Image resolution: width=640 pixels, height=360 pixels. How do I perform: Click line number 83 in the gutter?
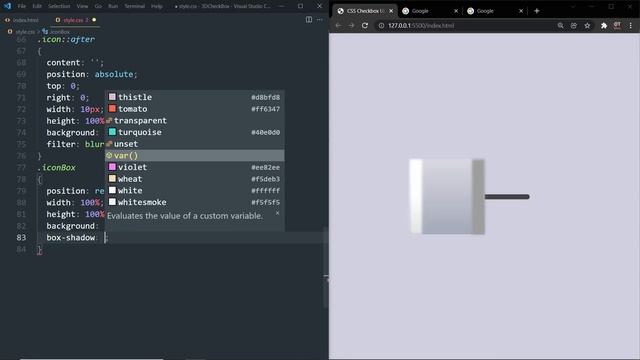click(x=21, y=238)
